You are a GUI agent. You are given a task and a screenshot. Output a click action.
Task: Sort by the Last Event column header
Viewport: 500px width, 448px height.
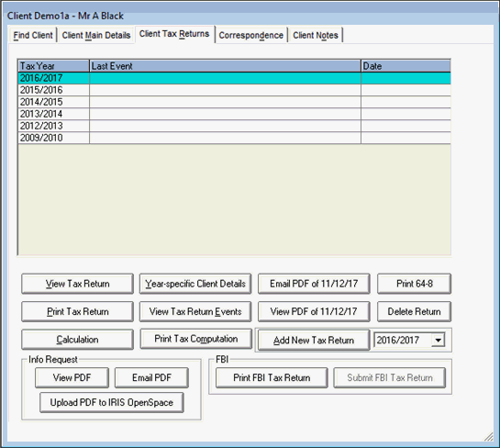coord(225,66)
